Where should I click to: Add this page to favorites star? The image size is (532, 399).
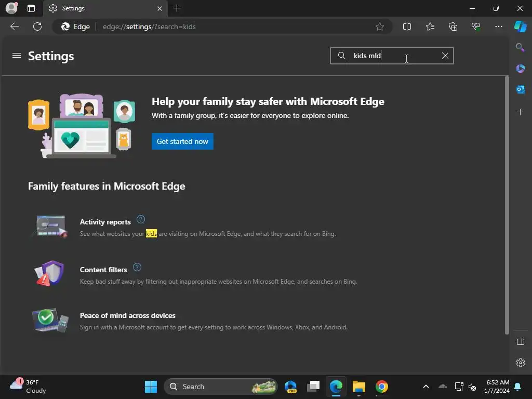click(380, 26)
